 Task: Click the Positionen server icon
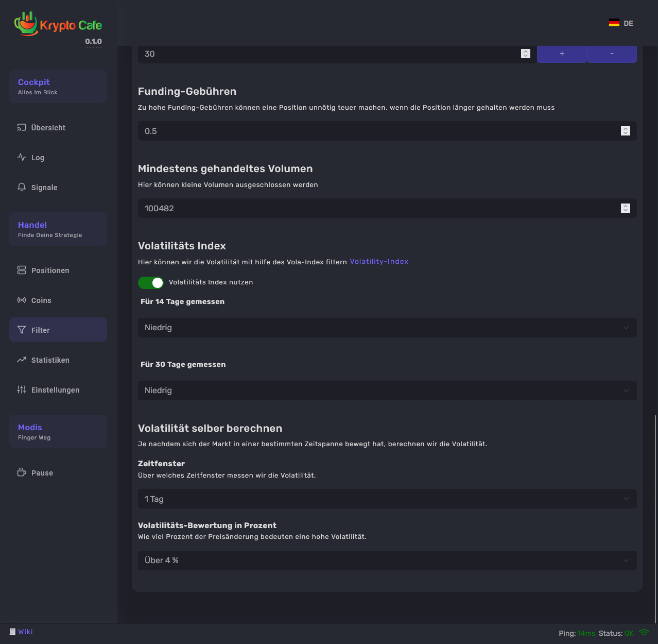22,270
